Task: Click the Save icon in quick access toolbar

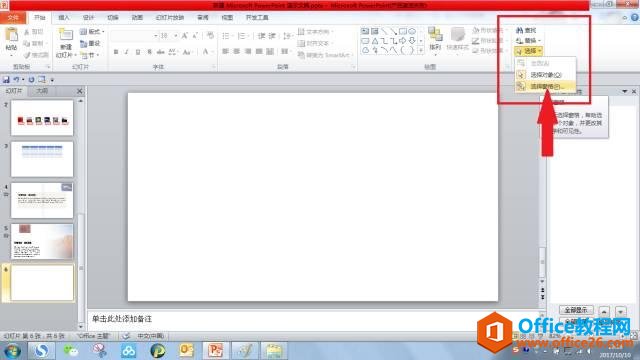Action: 6,80
